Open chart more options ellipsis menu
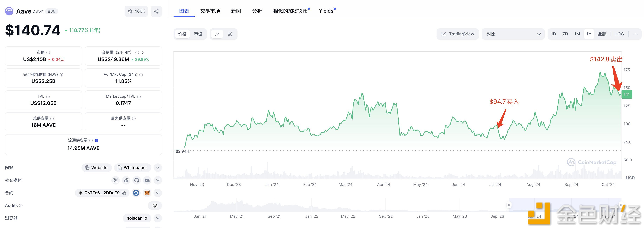The height and width of the screenshot is (228, 644). (x=636, y=34)
